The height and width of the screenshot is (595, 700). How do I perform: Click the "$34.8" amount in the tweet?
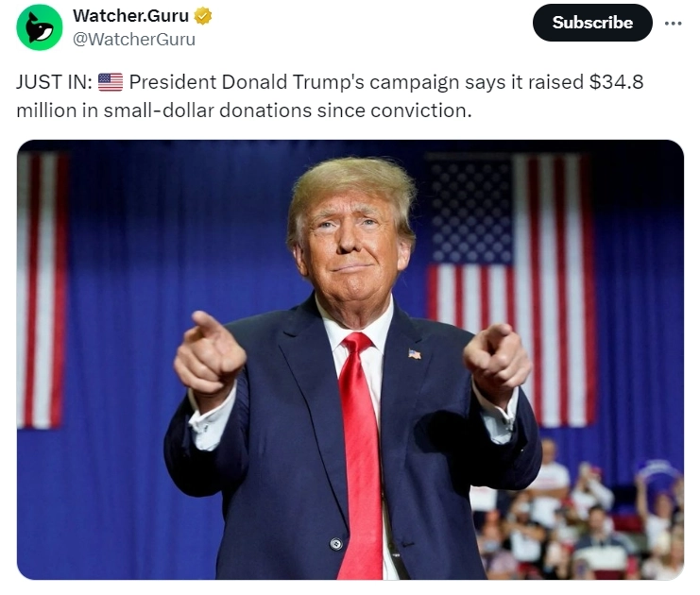pos(617,82)
